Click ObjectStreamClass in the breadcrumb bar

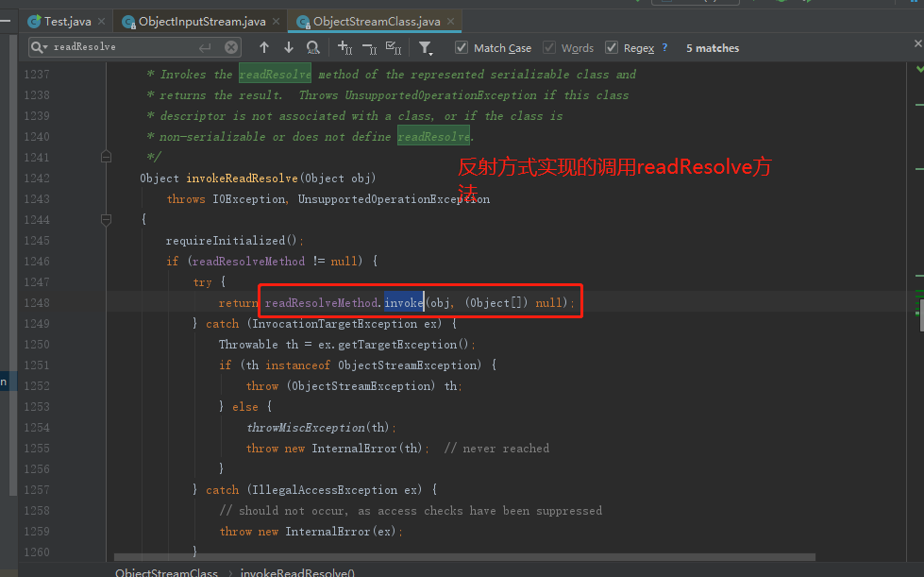(x=167, y=571)
